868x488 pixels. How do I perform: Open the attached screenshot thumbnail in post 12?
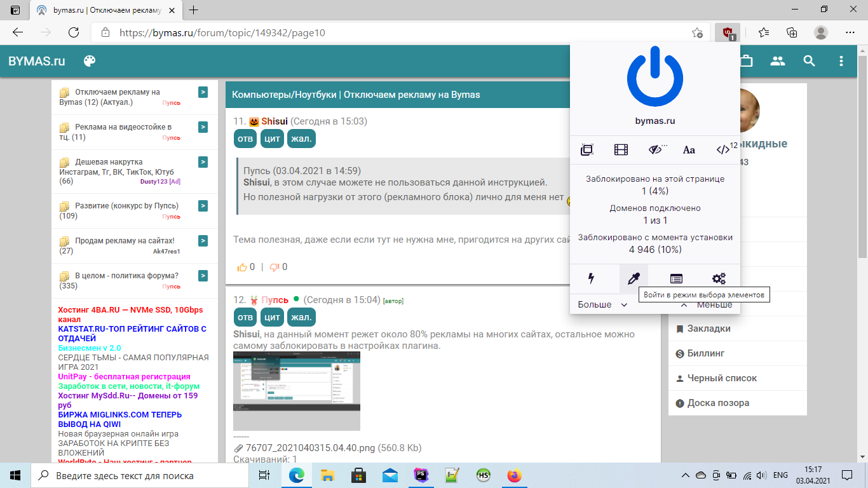coord(297,391)
